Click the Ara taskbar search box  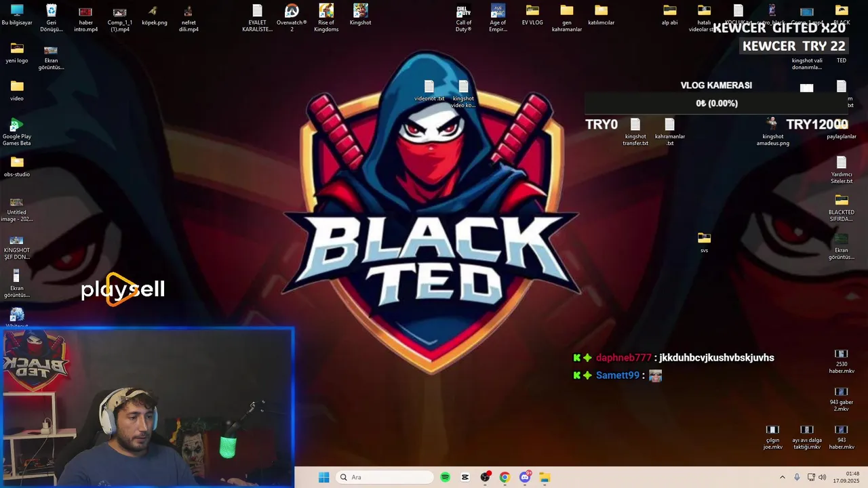[x=384, y=477]
